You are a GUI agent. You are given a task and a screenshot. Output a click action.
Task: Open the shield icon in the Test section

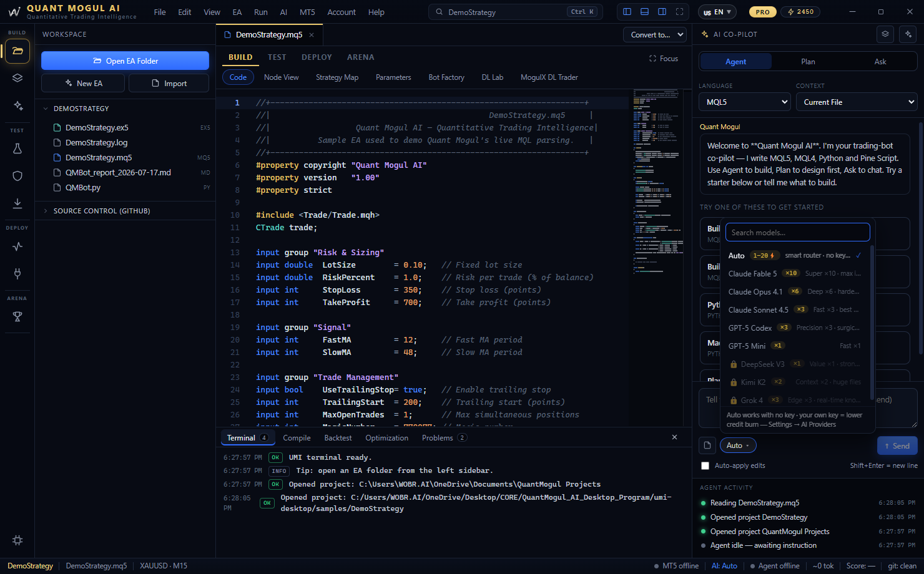point(17,176)
